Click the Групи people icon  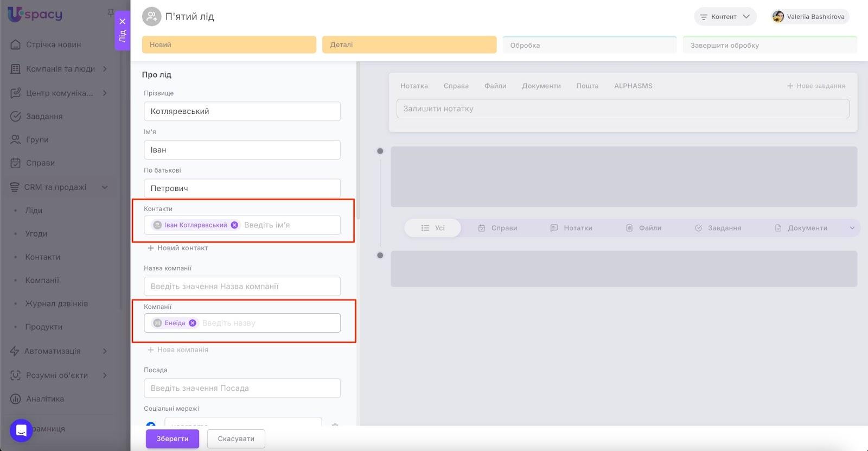tap(16, 139)
